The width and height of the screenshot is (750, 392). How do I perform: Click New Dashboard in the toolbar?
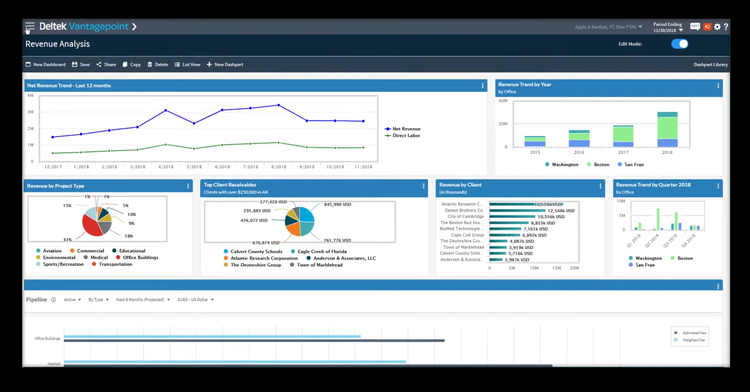click(x=45, y=65)
